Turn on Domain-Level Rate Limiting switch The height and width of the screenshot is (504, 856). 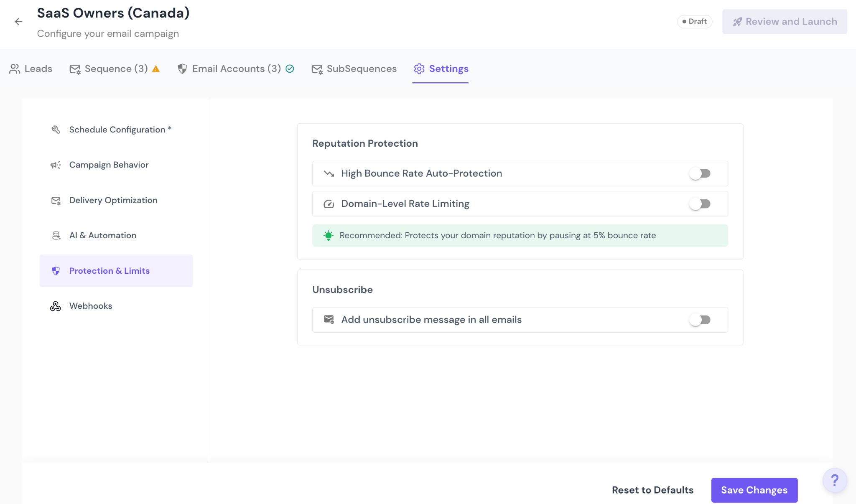coord(700,204)
